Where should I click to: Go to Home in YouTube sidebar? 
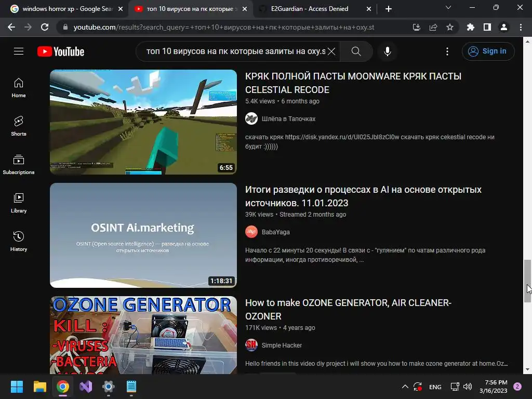point(19,87)
